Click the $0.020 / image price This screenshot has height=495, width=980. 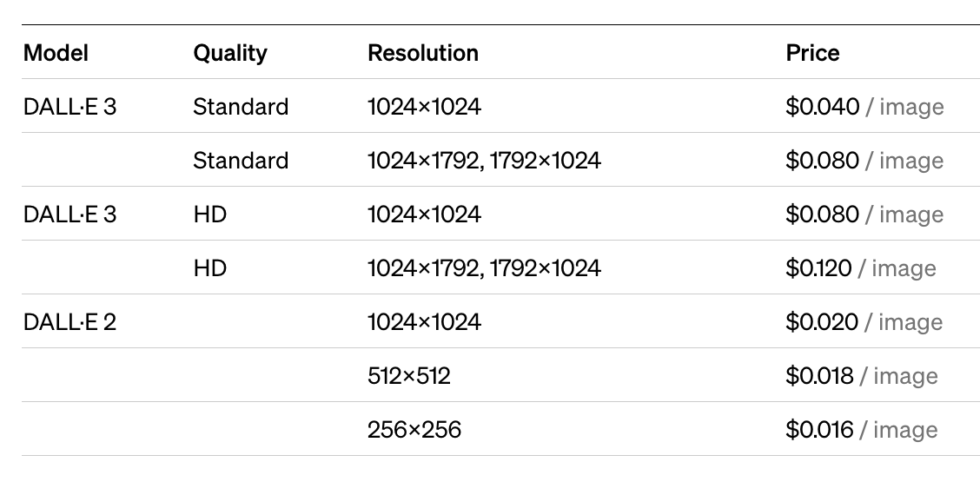pos(864,322)
